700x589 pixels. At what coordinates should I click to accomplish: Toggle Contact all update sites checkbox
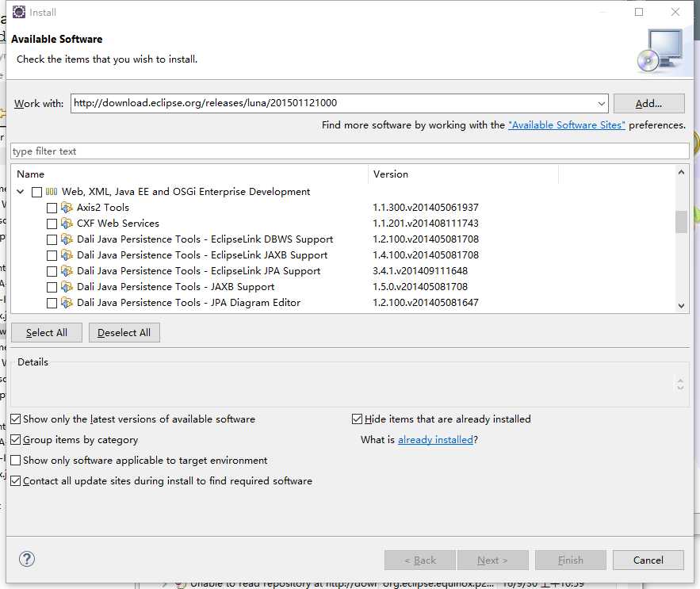(16, 480)
